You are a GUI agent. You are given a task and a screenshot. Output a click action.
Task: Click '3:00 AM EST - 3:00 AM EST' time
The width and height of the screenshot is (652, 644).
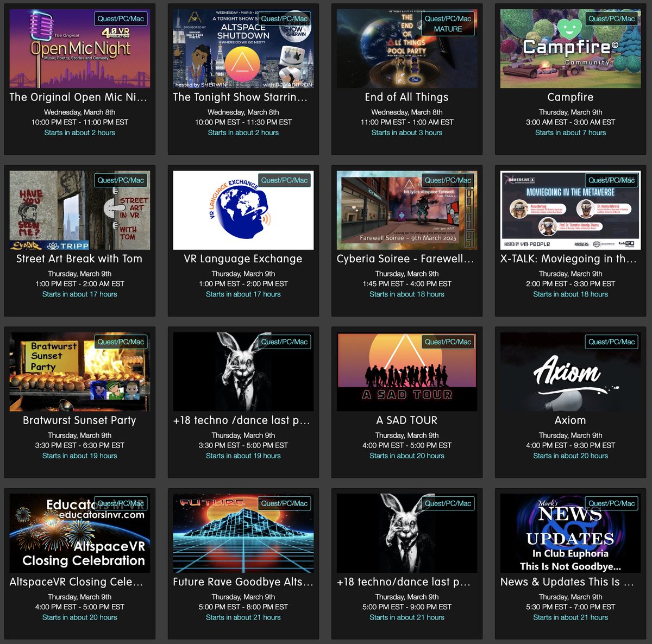pyautogui.click(x=570, y=122)
